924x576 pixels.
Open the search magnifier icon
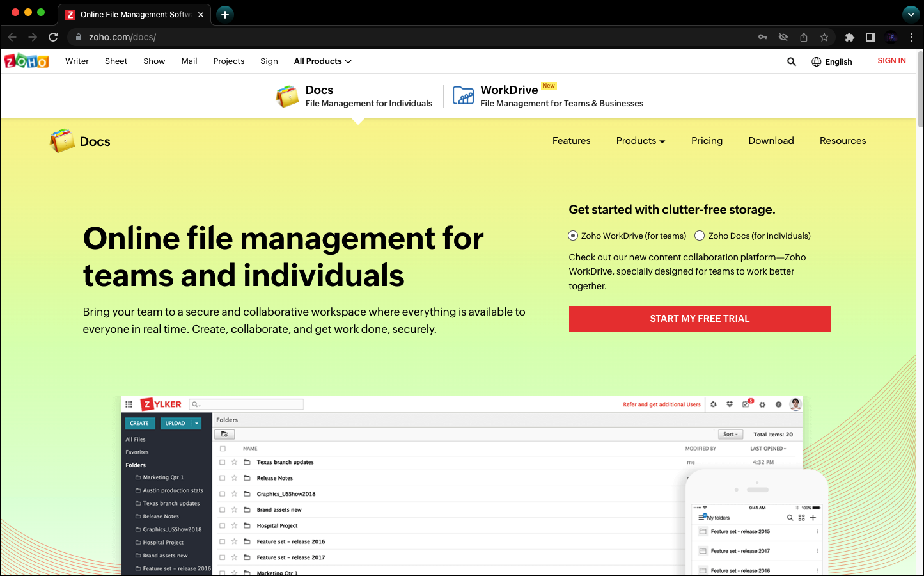(791, 61)
